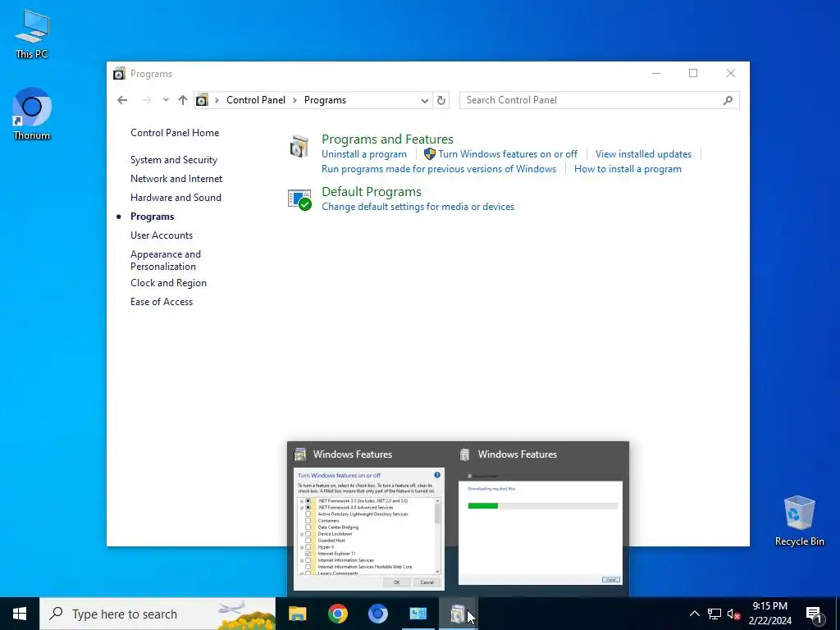Click the Programs sidebar entry
Screen dimensions: 840x630
click(152, 217)
